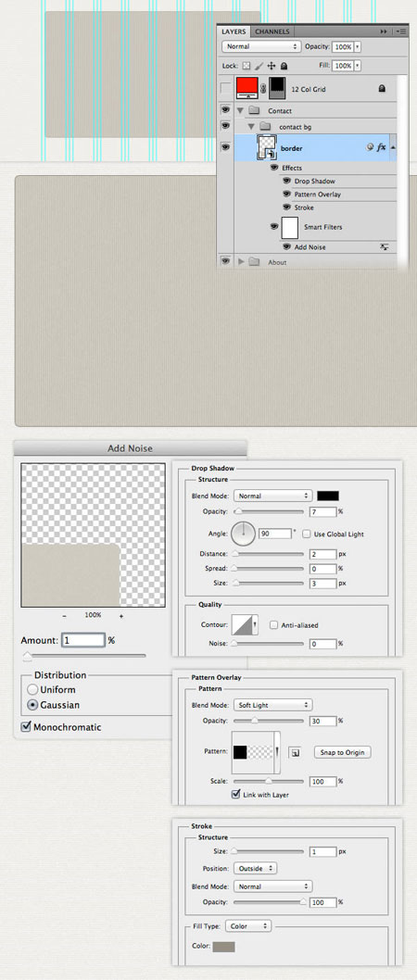
Task: Collapse the Layers panel with double-arrow icon
Action: click(x=384, y=31)
